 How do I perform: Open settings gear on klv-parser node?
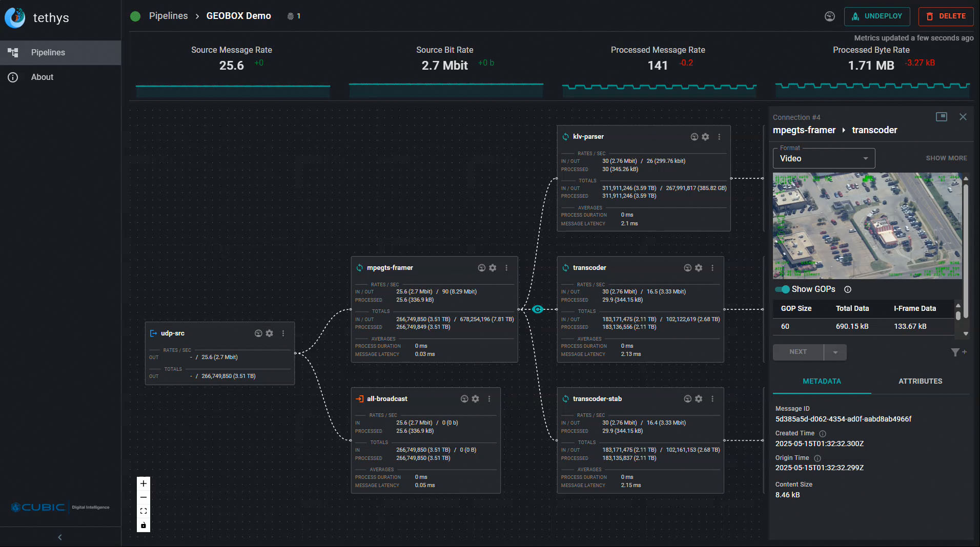coord(705,137)
